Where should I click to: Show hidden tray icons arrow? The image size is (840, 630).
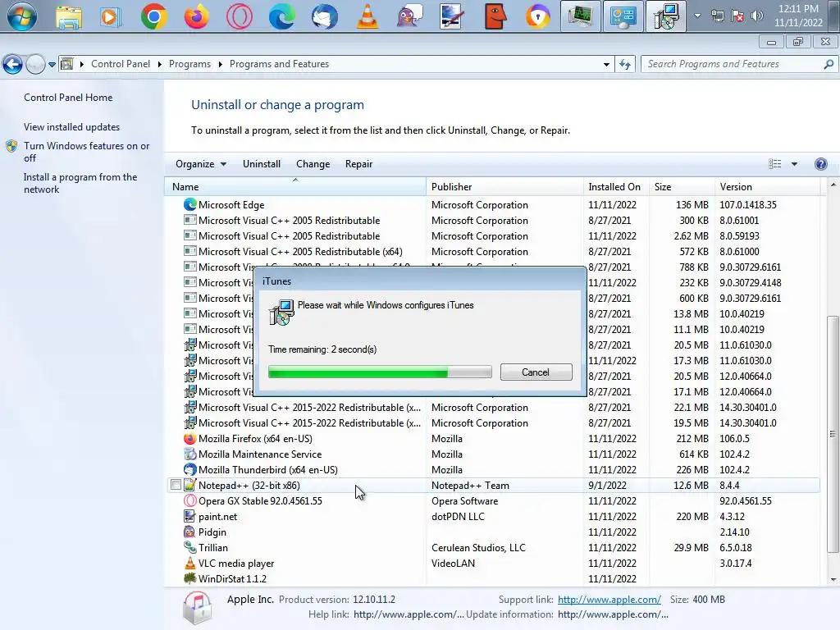point(697,16)
